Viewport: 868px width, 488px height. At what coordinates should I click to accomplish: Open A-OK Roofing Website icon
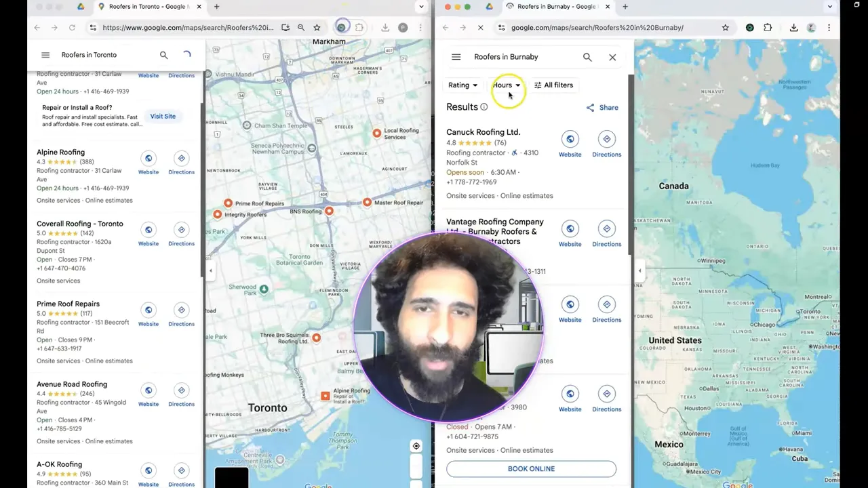[149, 470]
